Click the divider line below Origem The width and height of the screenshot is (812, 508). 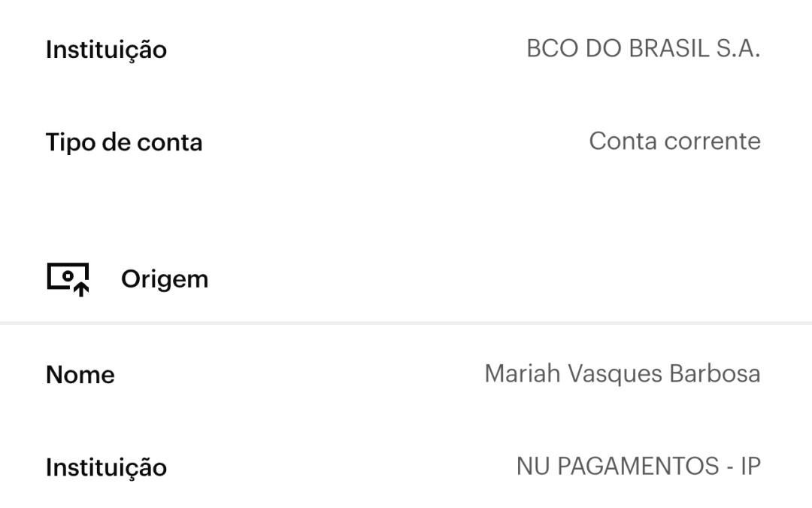point(406,323)
